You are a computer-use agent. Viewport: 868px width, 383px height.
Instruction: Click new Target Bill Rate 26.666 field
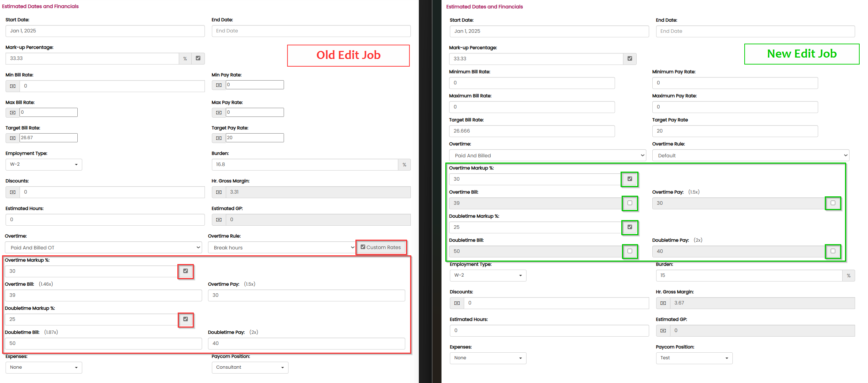(x=531, y=131)
